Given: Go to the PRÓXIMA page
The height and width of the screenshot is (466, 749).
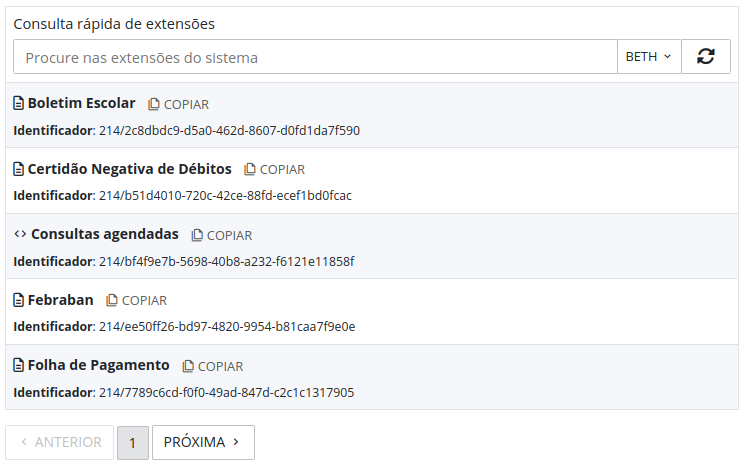Looking at the screenshot, I should [x=203, y=442].
